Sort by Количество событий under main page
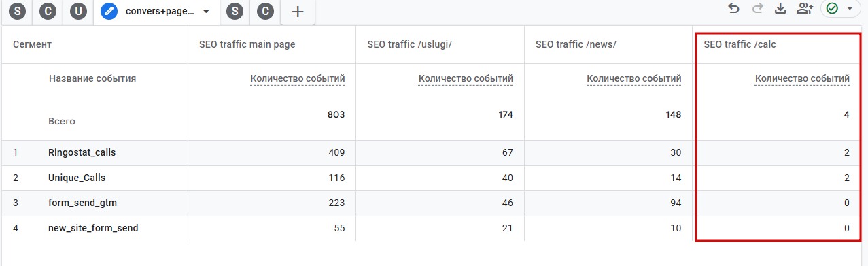The width and height of the screenshot is (868, 266). click(298, 79)
